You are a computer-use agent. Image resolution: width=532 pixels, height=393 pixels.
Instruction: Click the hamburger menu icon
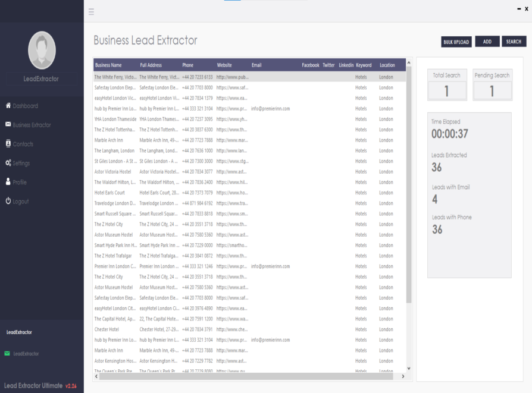click(91, 12)
